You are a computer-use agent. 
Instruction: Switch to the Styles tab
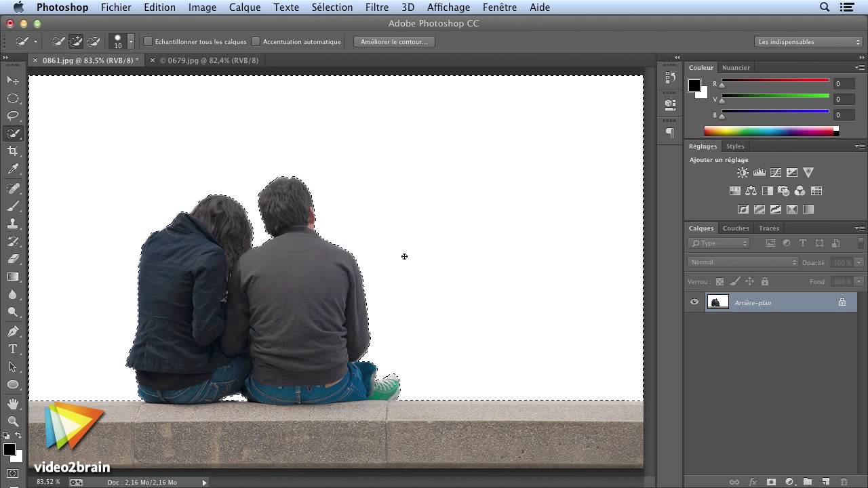click(x=735, y=146)
